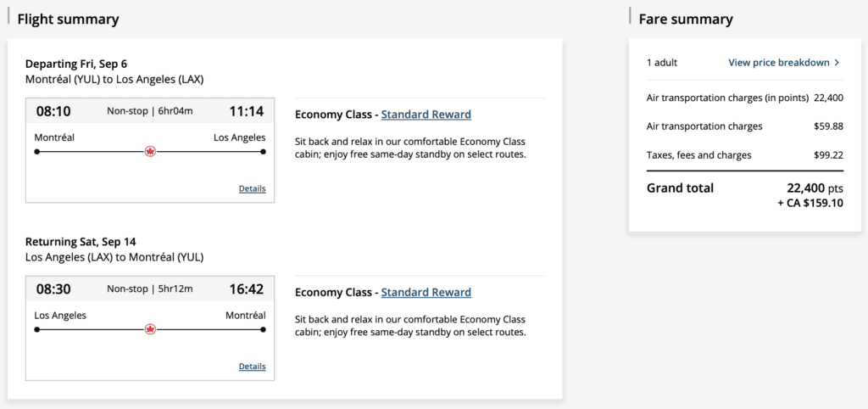Open the Standard Reward link for the departing flight
Image resolution: width=868 pixels, height=409 pixels.
(426, 115)
